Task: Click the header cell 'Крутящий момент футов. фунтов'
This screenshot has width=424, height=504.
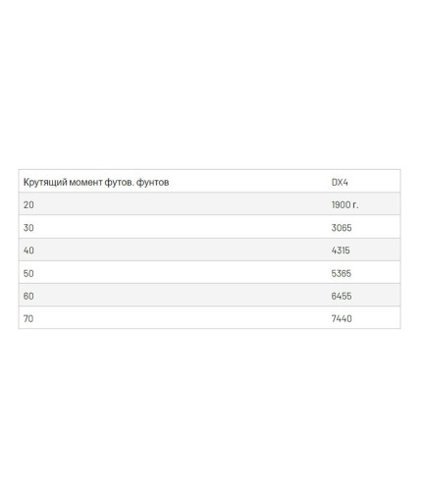Action: (173, 182)
